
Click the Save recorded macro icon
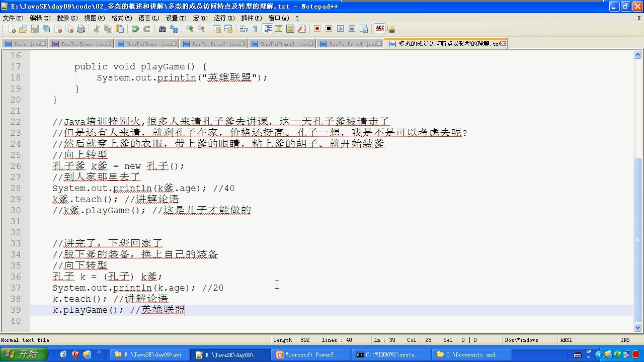click(x=364, y=29)
